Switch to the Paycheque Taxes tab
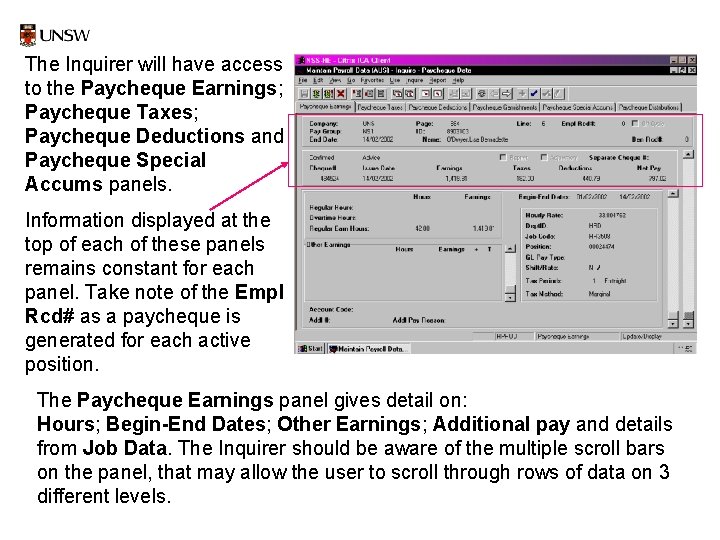The image size is (720, 540). pos(380,107)
